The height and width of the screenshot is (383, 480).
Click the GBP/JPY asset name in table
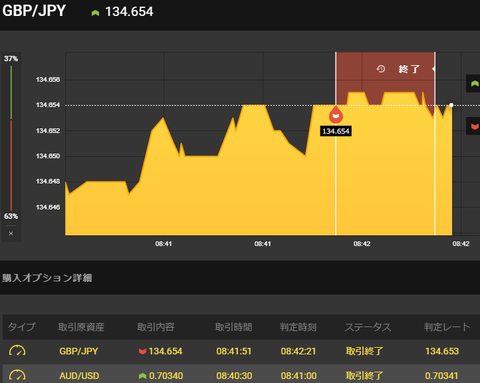(x=79, y=351)
